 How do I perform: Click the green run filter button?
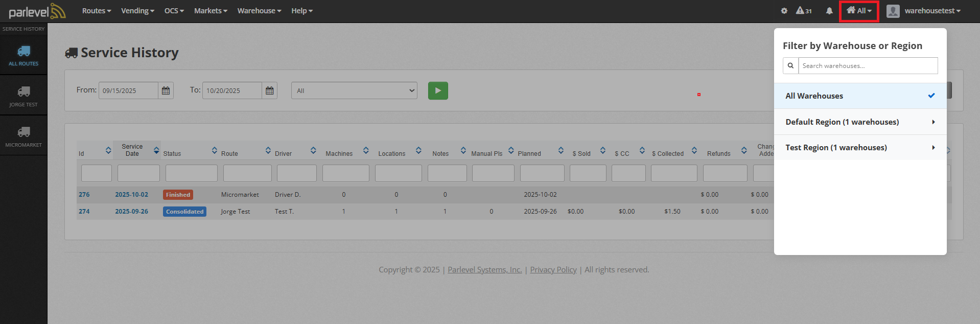(437, 90)
